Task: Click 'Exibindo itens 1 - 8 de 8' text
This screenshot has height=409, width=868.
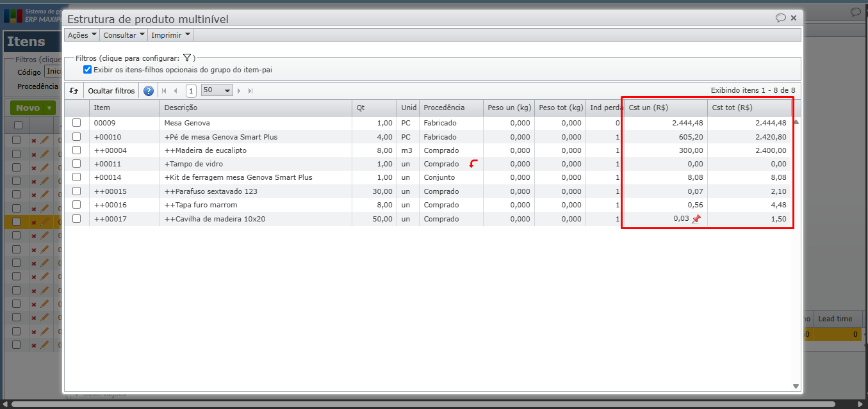Action: tap(753, 91)
